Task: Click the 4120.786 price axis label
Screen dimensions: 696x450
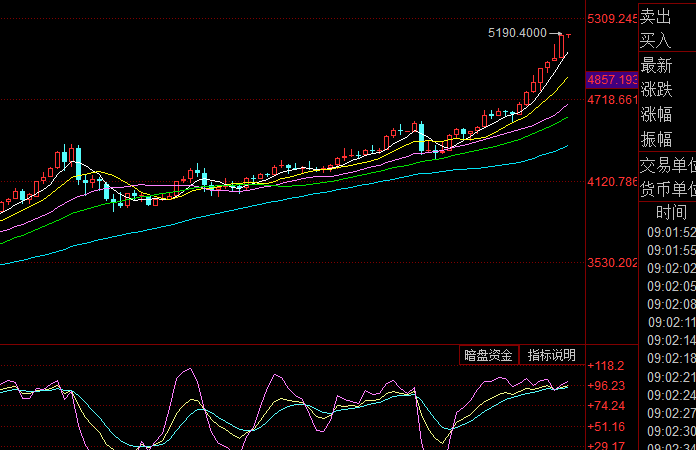Action: coord(613,182)
